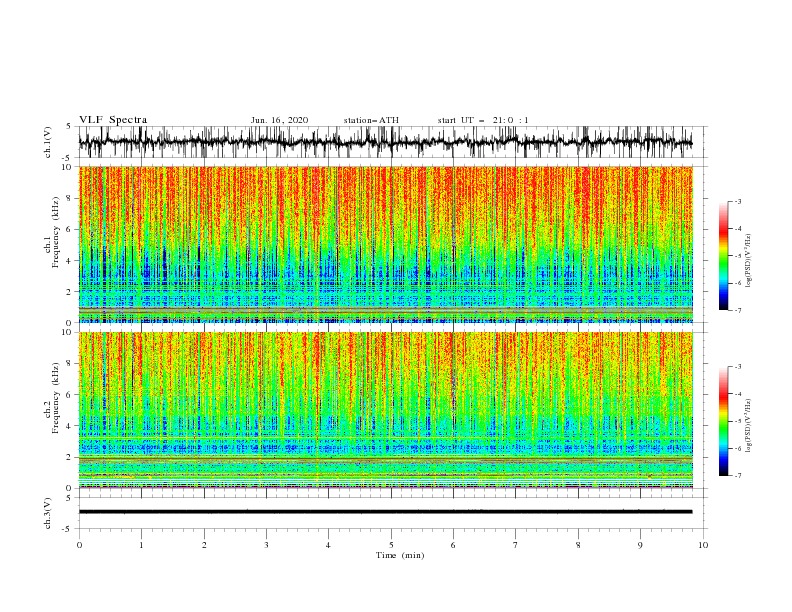Click the "2" kHz tick of ch.1 spectrogram
This screenshot has width=792, height=612.
[x=70, y=292]
